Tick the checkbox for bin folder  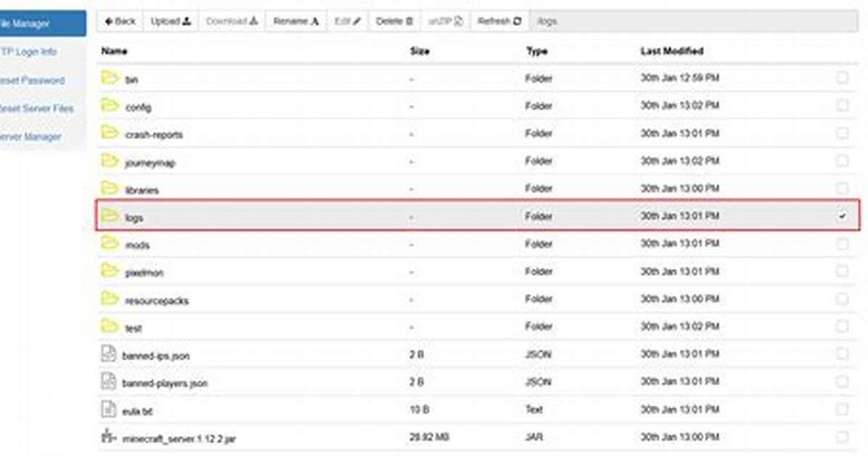pyautogui.click(x=842, y=78)
